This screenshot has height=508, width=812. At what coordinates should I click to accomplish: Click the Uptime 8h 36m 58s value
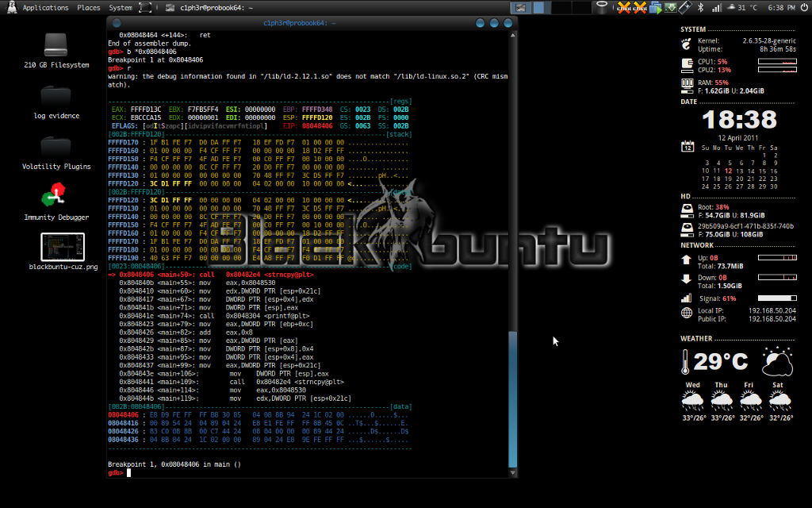click(x=778, y=49)
